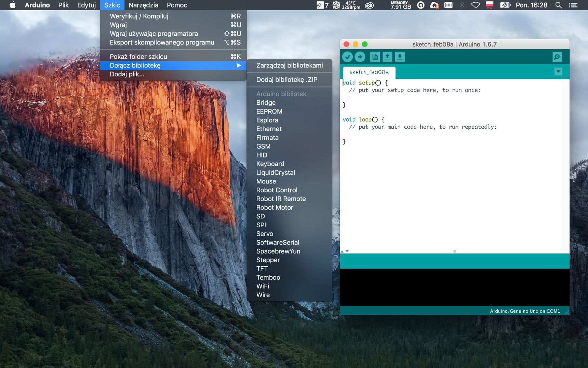
Task: Expand the Dołącz bibliotekę submenu
Action: 173,65
